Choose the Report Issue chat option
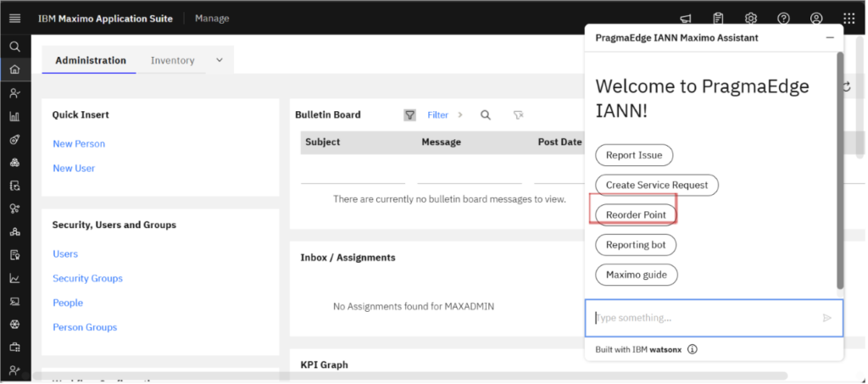868x384 pixels. [x=634, y=155]
